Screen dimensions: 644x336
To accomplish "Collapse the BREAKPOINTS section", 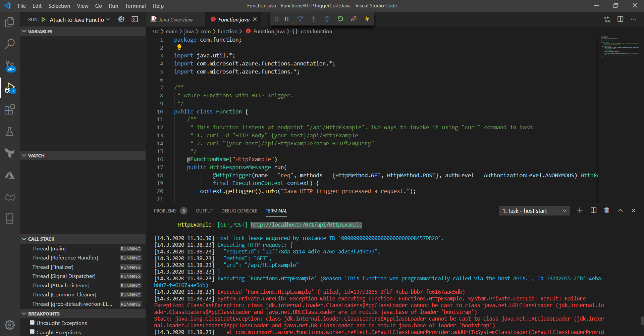I will 83,314.
